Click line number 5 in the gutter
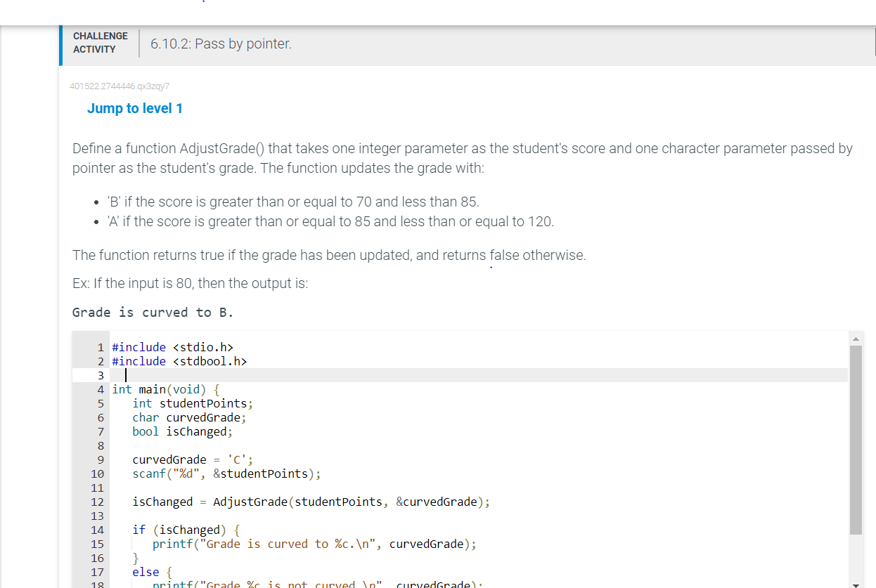The height and width of the screenshot is (588, 876). [100, 403]
